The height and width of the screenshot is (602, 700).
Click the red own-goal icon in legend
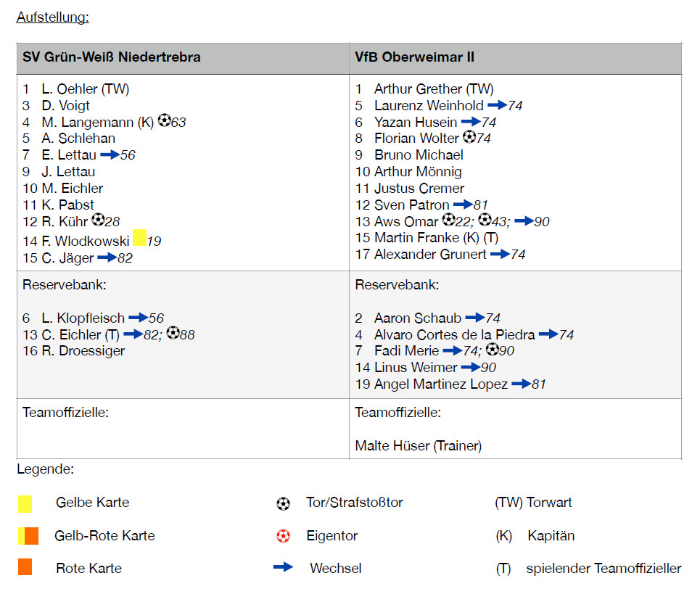283,536
